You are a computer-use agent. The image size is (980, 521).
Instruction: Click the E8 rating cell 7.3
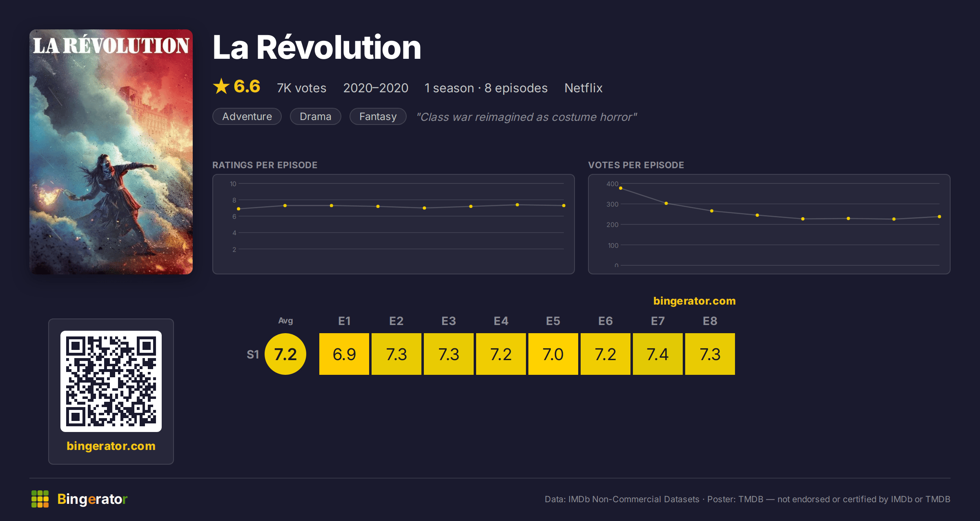pyautogui.click(x=710, y=354)
